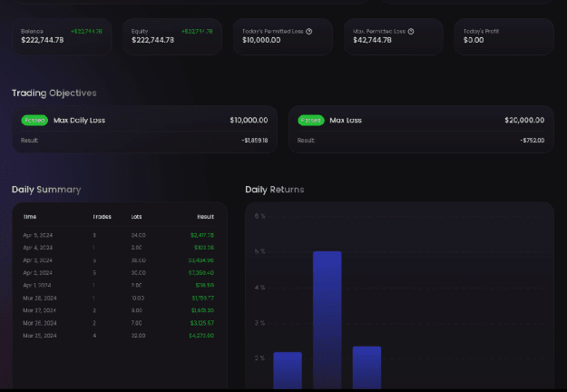Screen dimensions: 567x392
Task: Click the 24.00 lots value for Apr 5
Action: [138, 235]
